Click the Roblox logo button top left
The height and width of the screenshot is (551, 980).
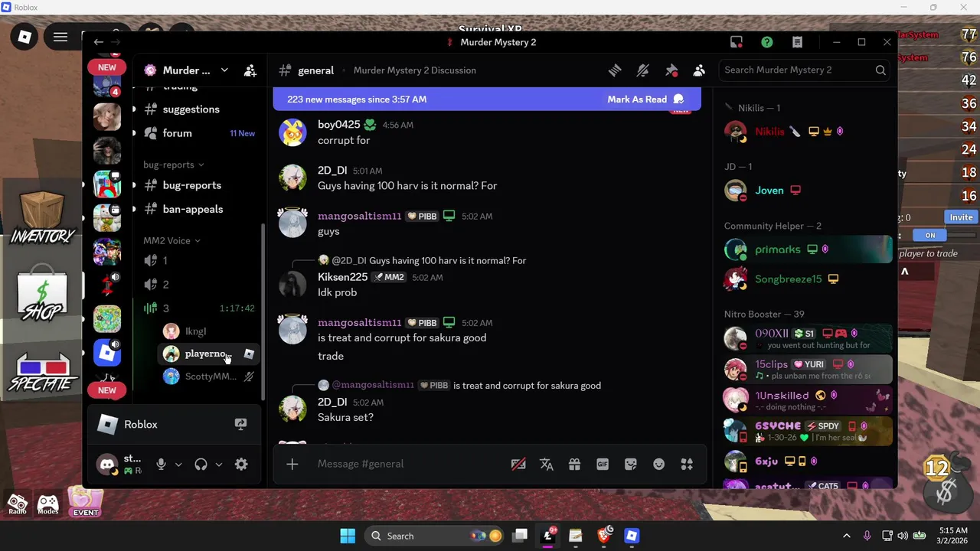tap(25, 37)
